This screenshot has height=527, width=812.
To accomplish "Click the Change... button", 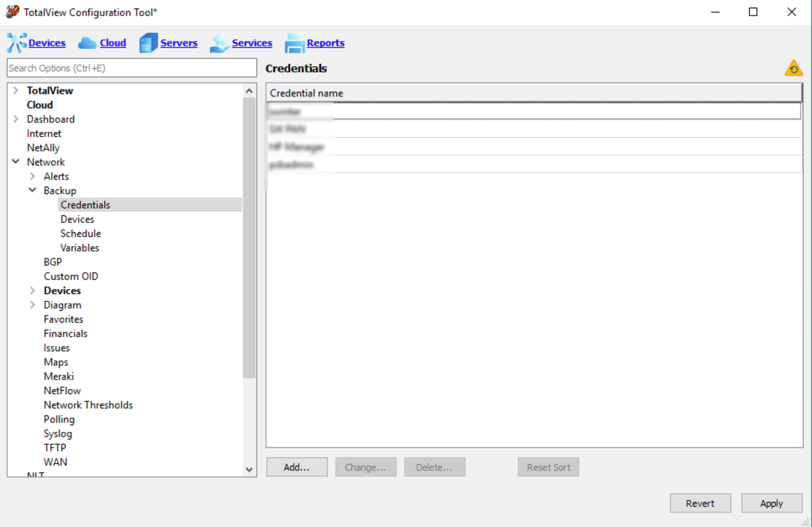I will coord(366,467).
